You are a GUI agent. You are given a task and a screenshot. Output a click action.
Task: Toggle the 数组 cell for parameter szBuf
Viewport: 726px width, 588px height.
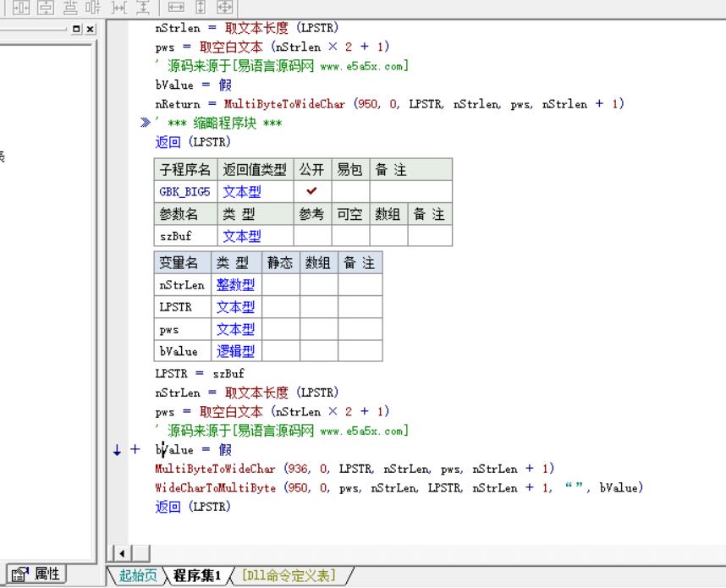tap(388, 236)
